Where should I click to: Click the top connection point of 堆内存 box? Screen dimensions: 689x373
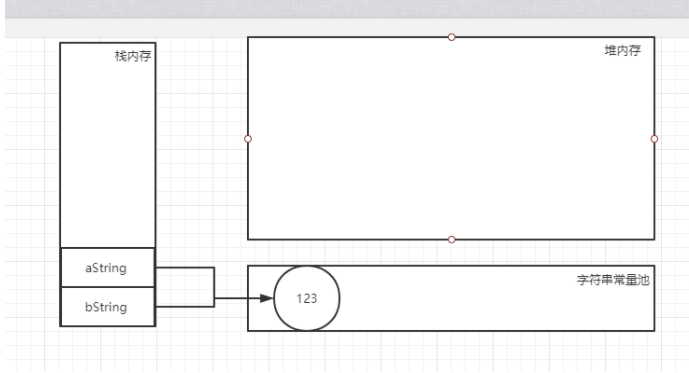(x=451, y=37)
